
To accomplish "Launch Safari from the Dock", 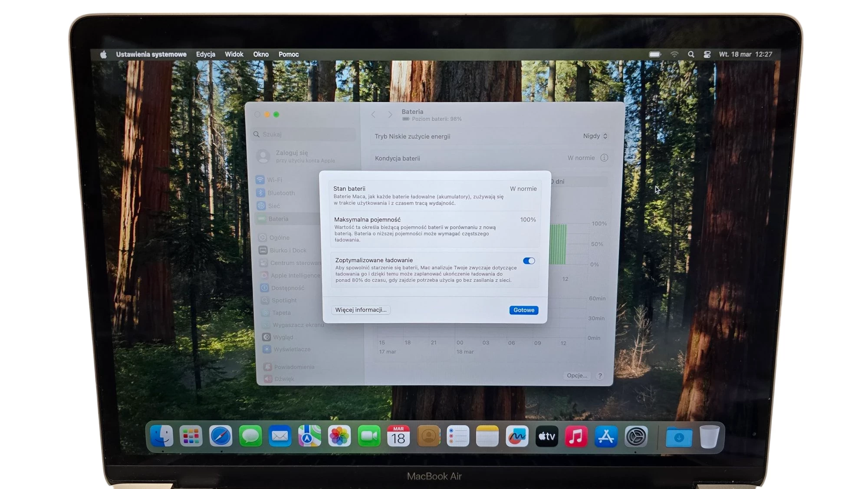I will (x=220, y=436).
